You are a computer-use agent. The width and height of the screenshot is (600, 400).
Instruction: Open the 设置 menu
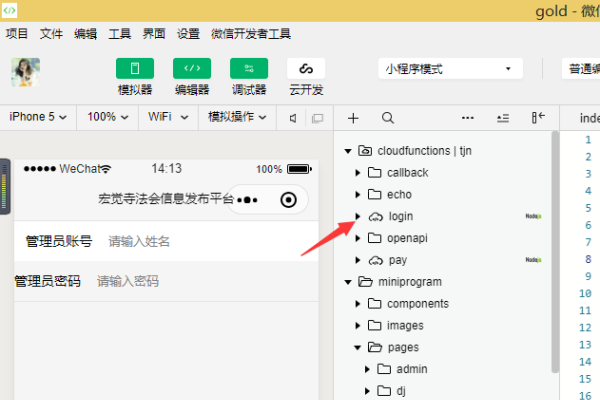pos(188,34)
